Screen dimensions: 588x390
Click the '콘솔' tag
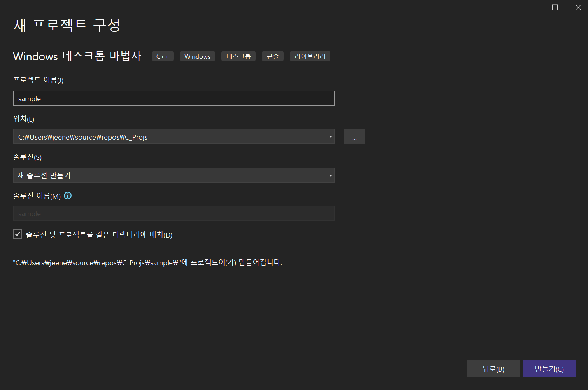[273, 56]
